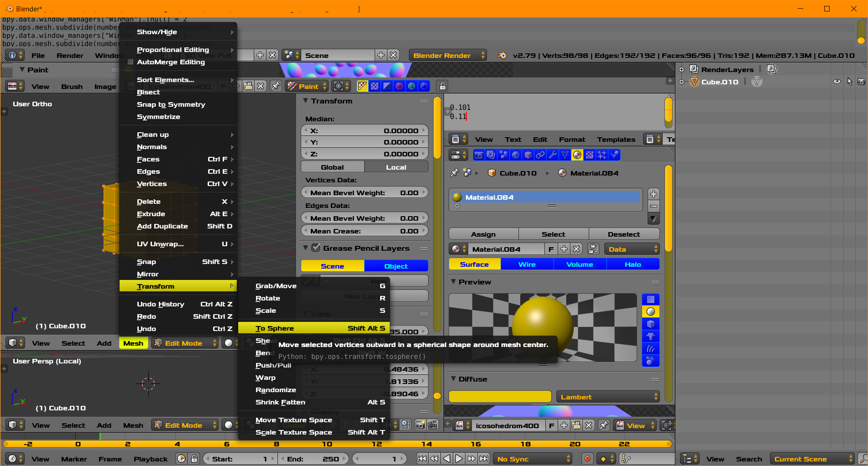Play animation in reverse in timeline
Image resolution: width=868 pixels, height=466 pixels.
click(x=447, y=459)
